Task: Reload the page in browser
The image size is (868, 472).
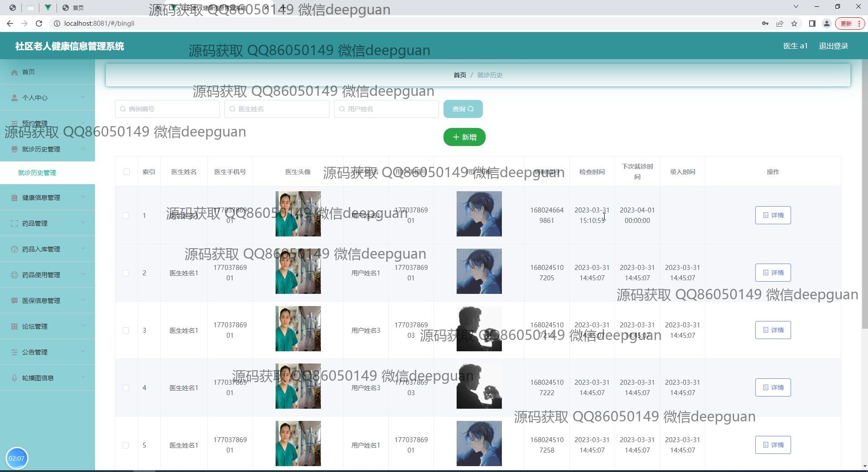Action: [x=39, y=24]
